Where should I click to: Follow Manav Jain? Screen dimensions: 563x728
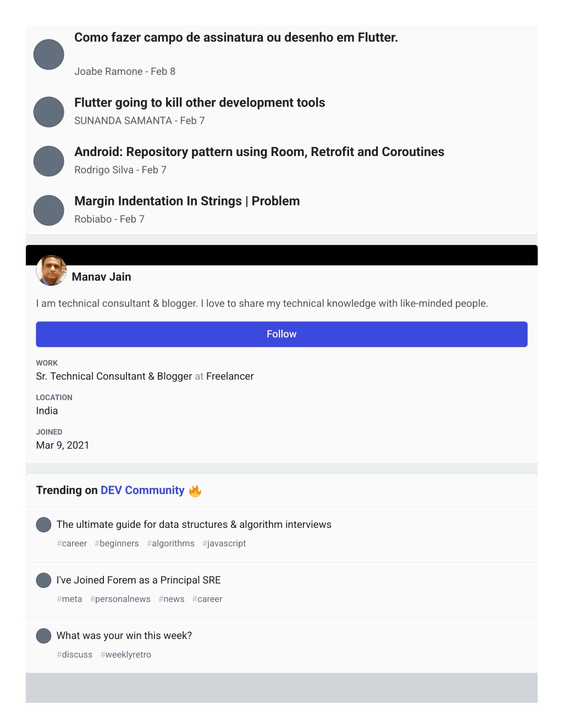tap(281, 334)
